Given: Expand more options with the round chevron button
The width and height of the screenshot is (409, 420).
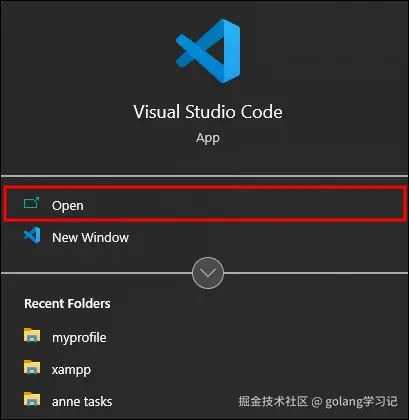Looking at the screenshot, I should 208,273.
